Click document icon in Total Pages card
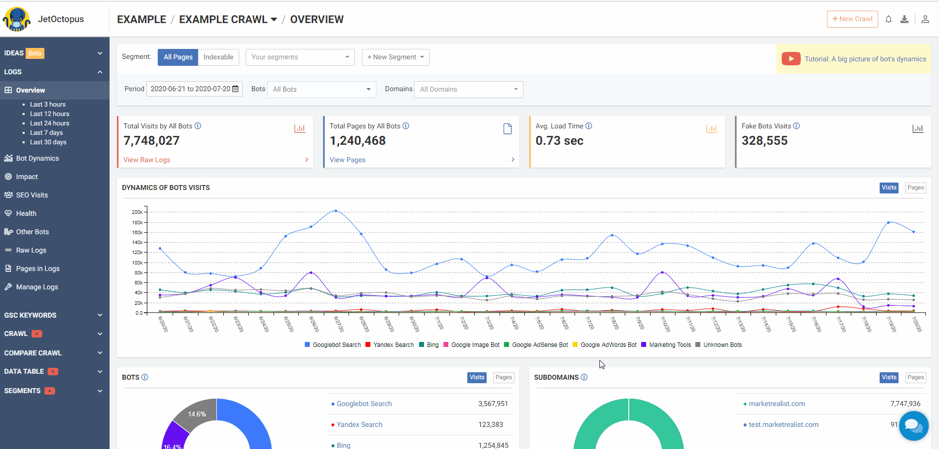This screenshot has width=939, height=449. [x=507, y=129]
